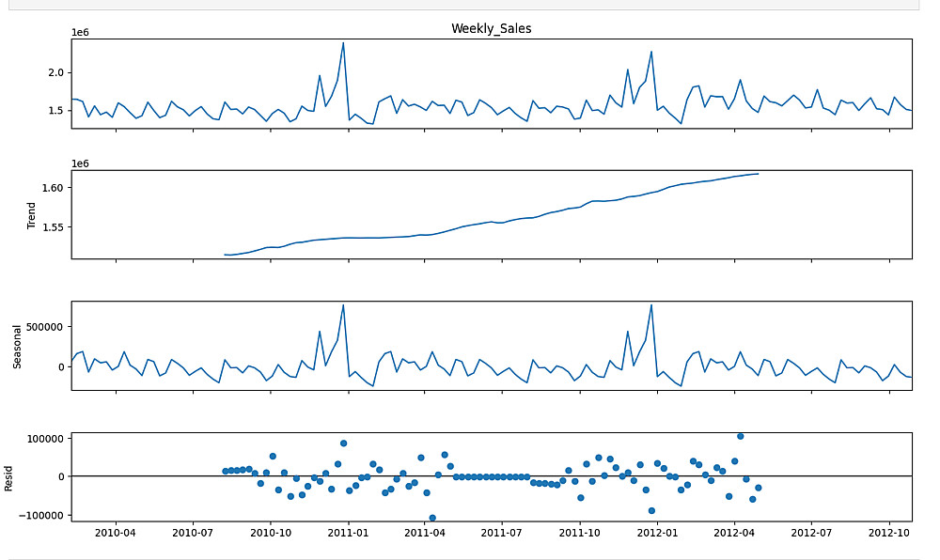Click the lowest residual dot near 2011-04
The image size is (940, 560).
click(432, 518)
